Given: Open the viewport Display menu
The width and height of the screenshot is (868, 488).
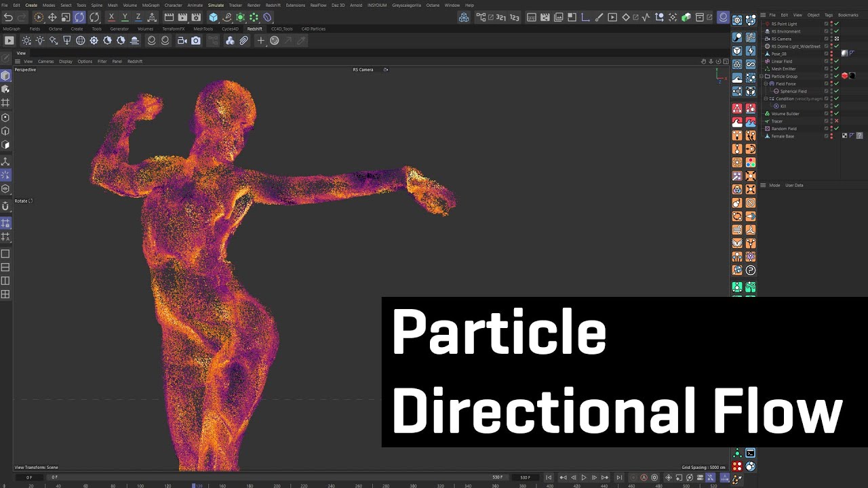Looking at the screenshot, I should pyautogui.click(x=65, y=62).
